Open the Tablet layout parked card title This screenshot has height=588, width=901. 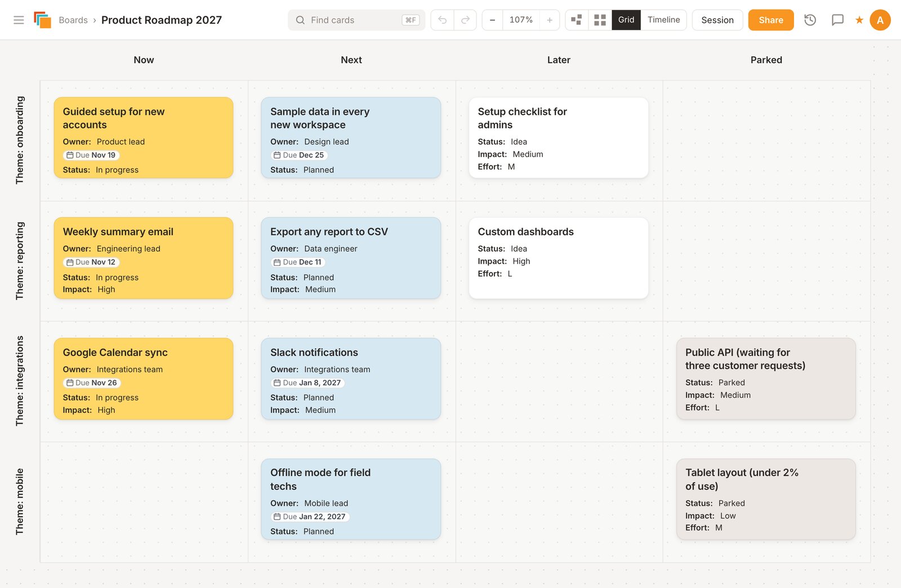(x=742, y=479)
